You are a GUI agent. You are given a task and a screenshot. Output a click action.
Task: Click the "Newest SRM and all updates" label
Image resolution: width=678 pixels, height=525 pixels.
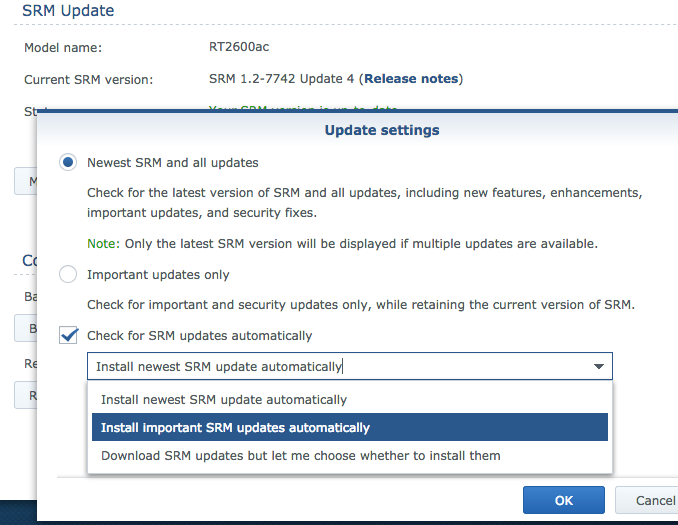(173, 163)
